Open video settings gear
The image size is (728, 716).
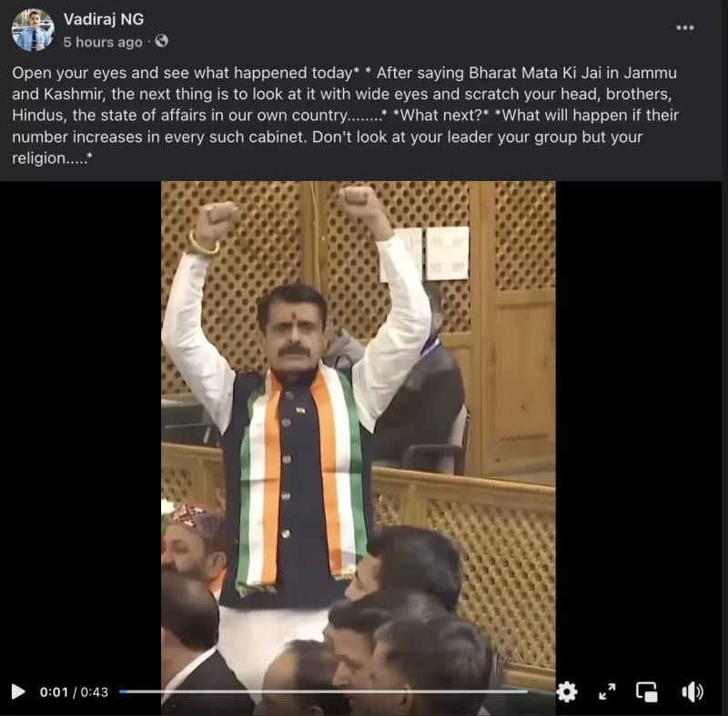[x=566, y=691]
